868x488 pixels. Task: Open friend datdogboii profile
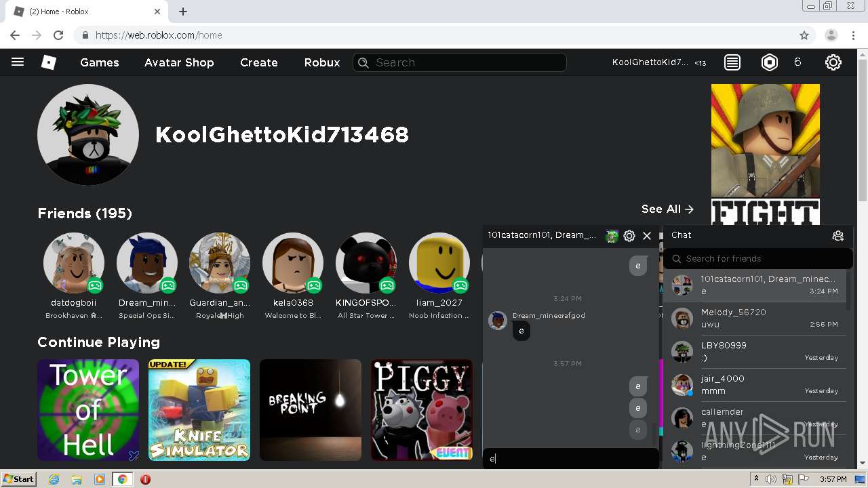[74, 263]
